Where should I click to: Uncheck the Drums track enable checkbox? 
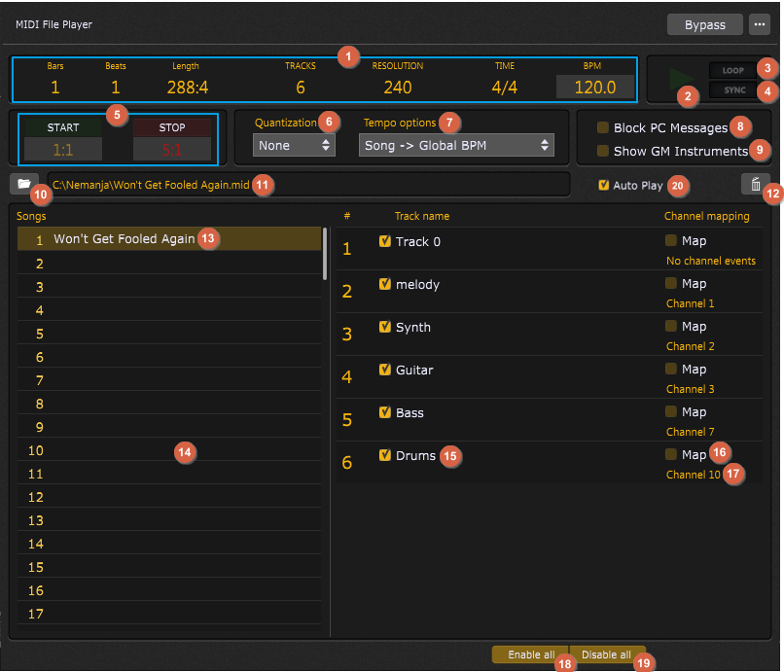click(x=382, y=455)
